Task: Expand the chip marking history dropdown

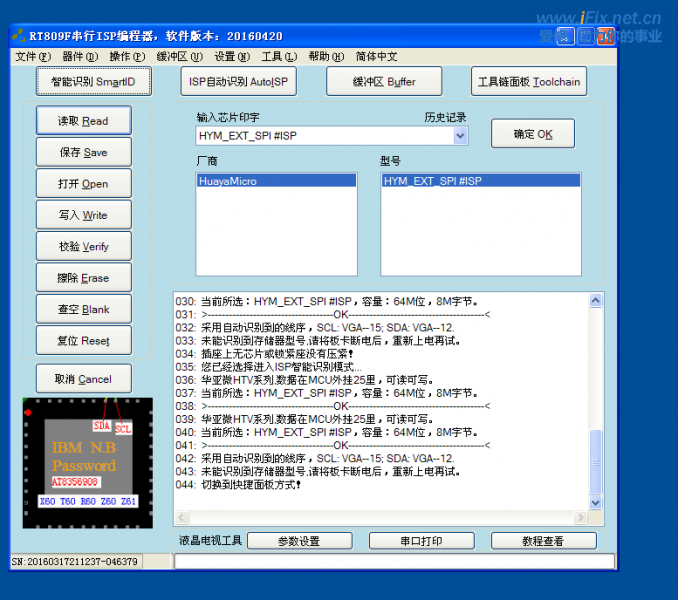Action: point(461,136)
